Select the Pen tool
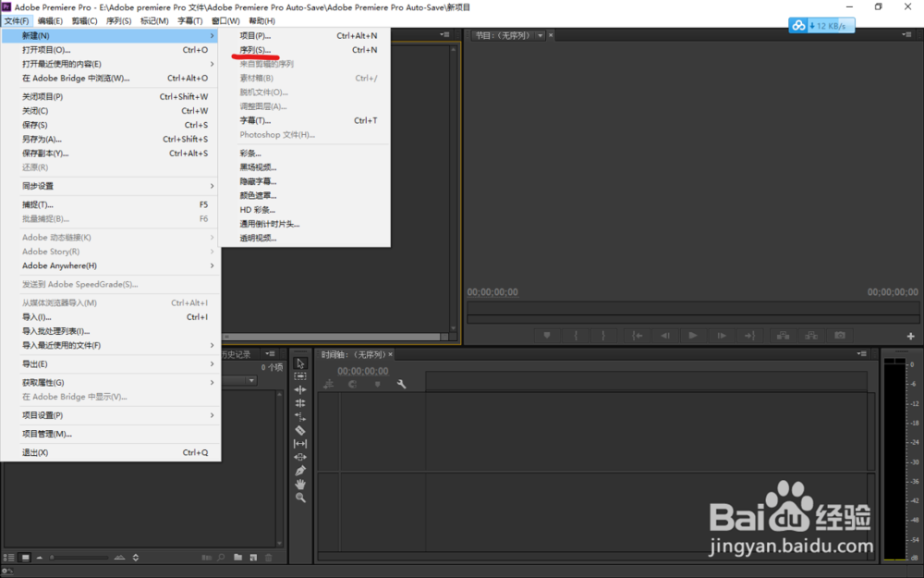Viewport: 924px width, 578px height. click(300, 471)
